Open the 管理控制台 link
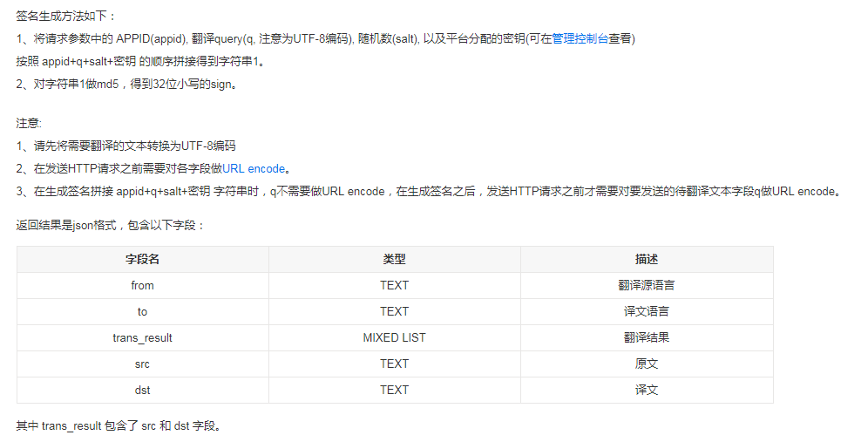Screen dimensions: 868x442 click(x=580, y=38)
